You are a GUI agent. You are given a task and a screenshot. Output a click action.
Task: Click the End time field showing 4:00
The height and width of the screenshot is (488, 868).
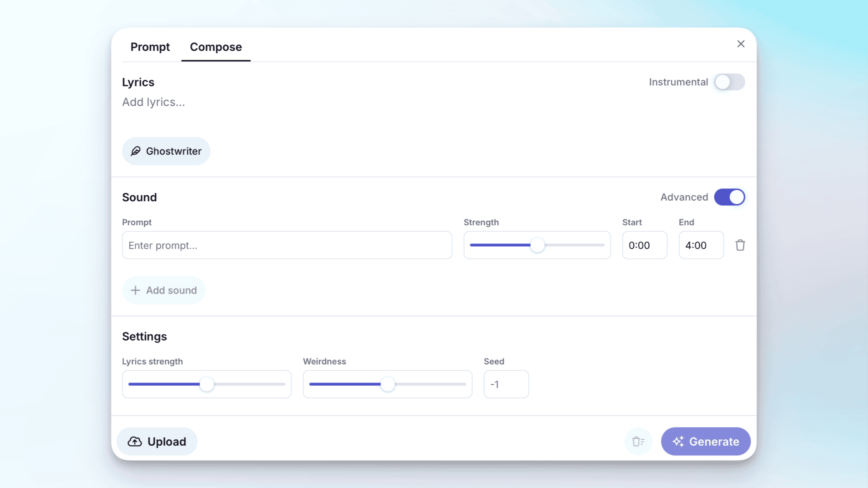click(x=701, y=245)
